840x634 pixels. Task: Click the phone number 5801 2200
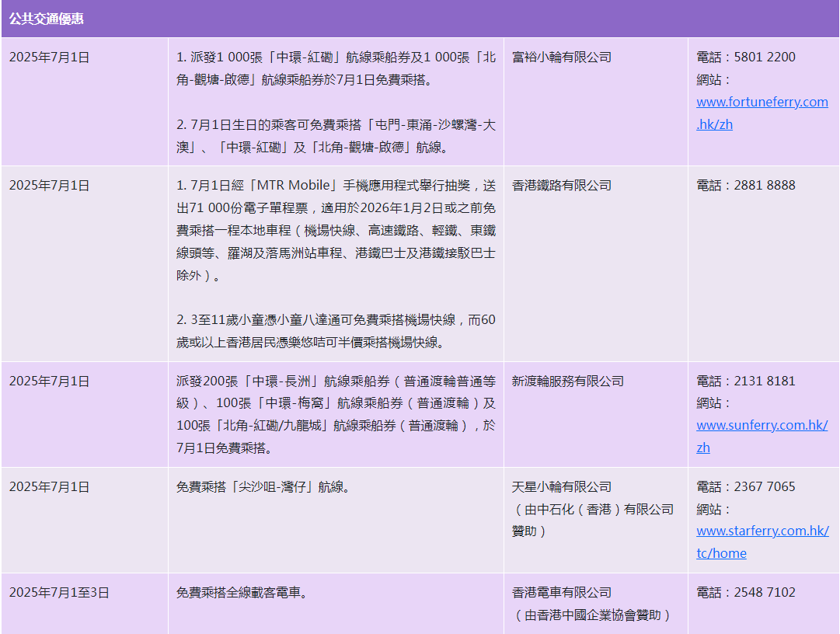click(x=765, y=57)
